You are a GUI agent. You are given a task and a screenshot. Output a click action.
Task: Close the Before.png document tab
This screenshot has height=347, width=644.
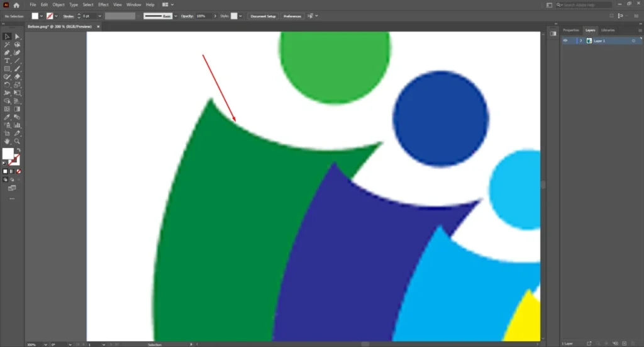[x=98, y=26]
